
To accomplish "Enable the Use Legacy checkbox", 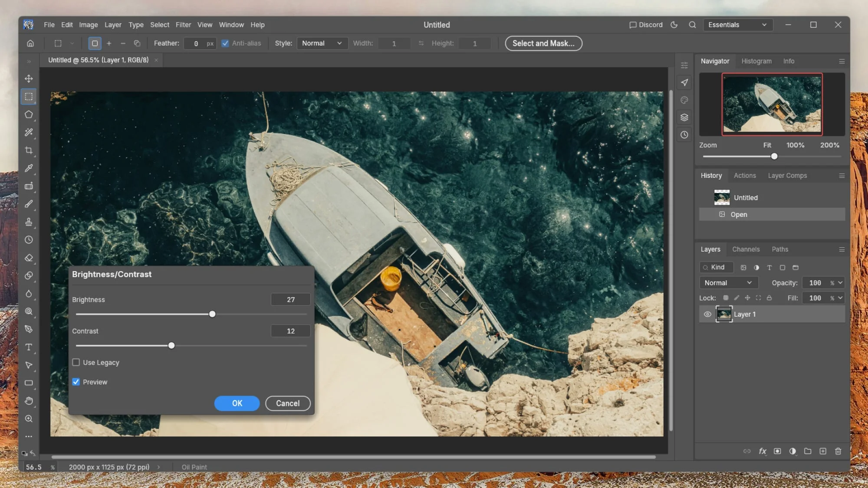I will point(76,362).
